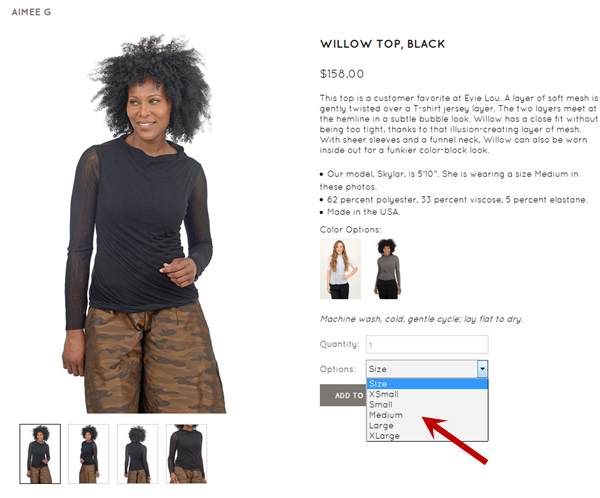
Task: Choose XLarge size option
Action: tap(427, 436)
